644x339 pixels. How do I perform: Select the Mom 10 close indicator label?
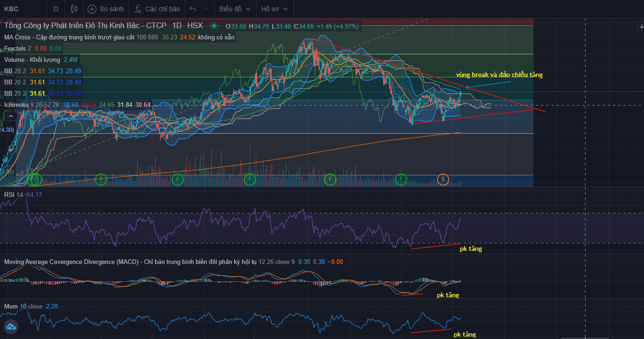coord(23,306)
